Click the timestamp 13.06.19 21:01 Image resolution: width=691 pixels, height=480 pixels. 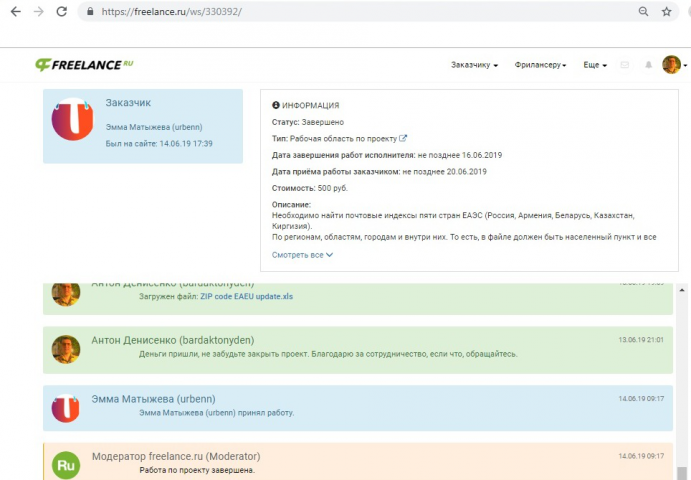pyautogui.click(x=641, y=340)
